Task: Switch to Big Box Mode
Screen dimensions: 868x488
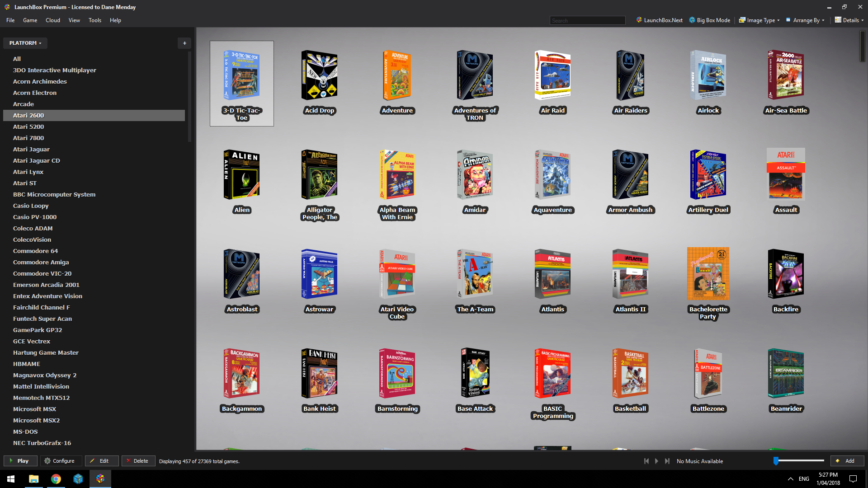Action: point(709,20)
